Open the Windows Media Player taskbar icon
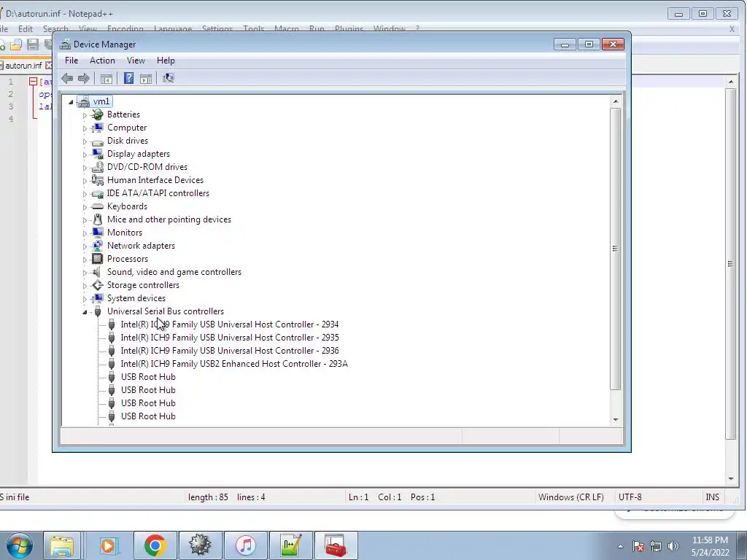The height and width of the screenshot is (560, 747). [x=108, y=545]
